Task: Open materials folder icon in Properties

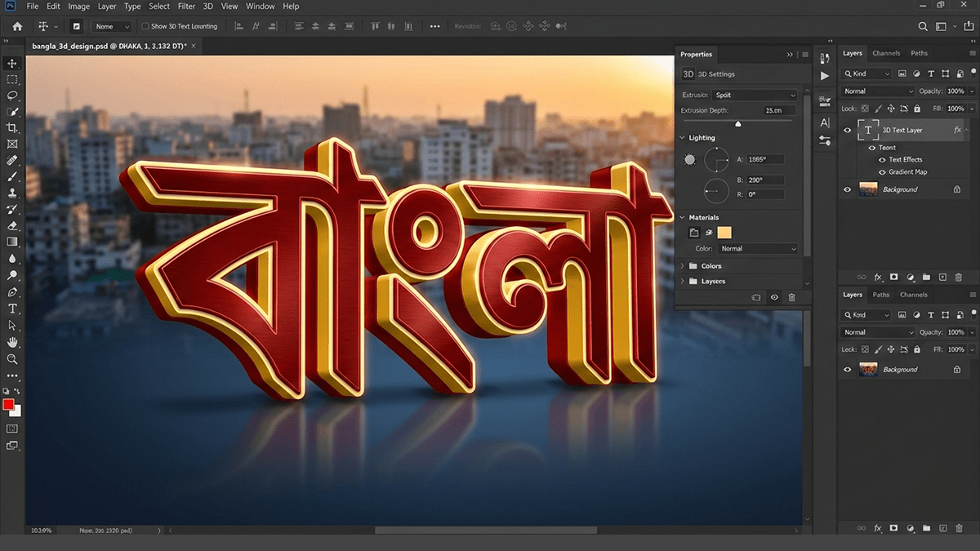Action: 694,233
